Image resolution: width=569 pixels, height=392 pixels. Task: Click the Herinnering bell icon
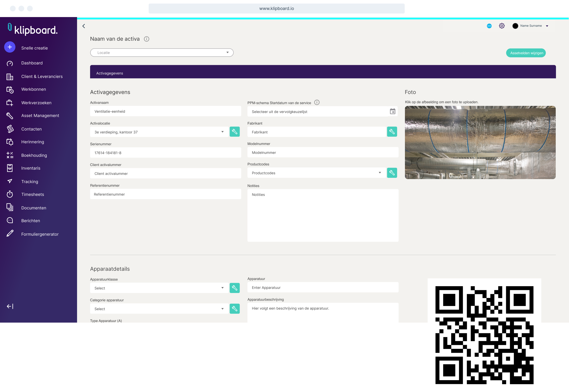coord(10,142)
